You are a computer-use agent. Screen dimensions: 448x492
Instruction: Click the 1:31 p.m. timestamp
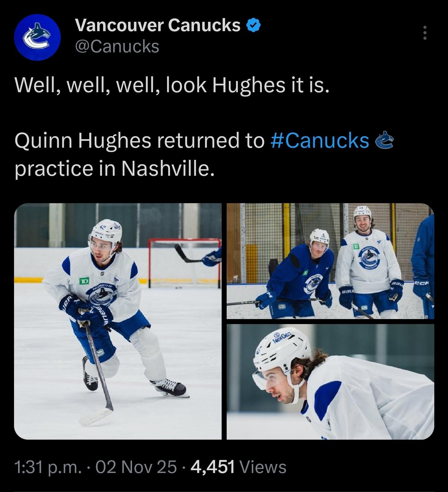(49, 467)
